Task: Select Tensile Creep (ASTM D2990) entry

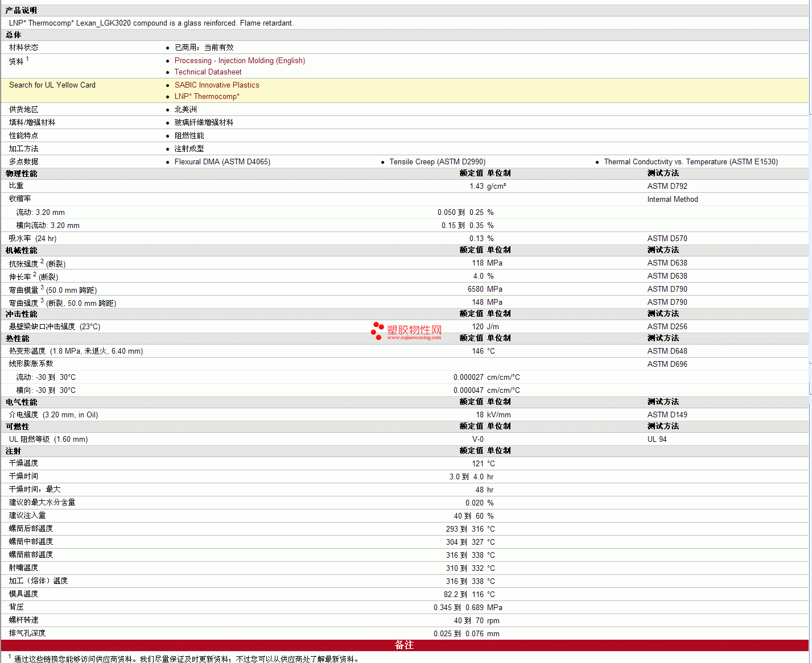Action: [x=438, y=162]
